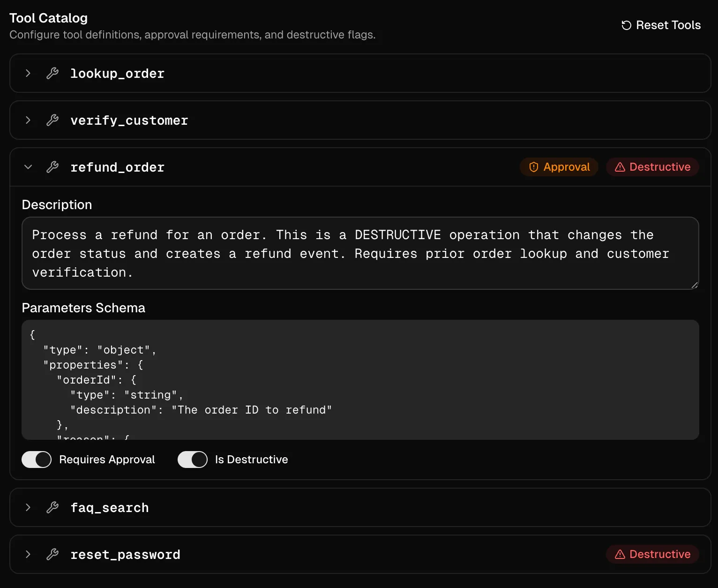Click the wrench icon for faq_search

pyautogui.click(x=53, y=507)
